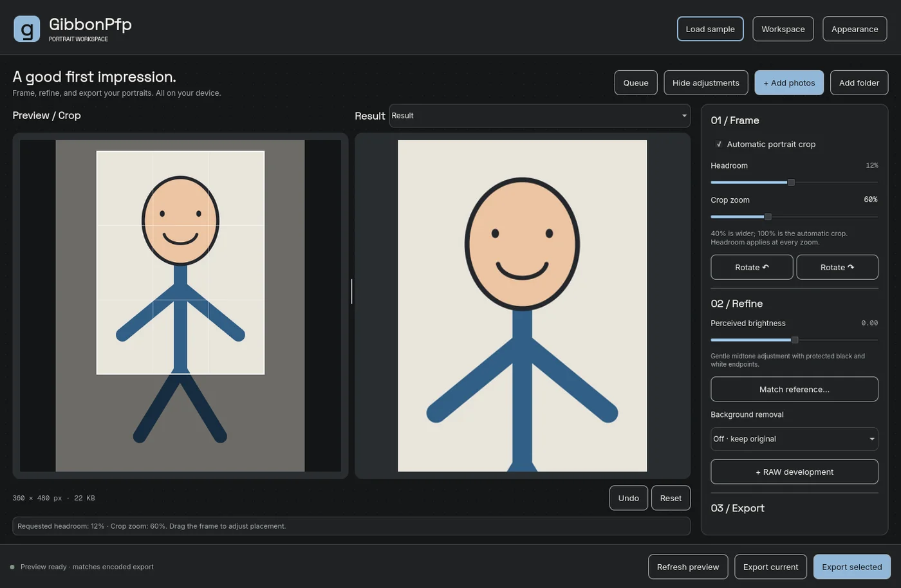Open the Background removal dropdown
Screen dimensions: 901x588
pos(794,439)
